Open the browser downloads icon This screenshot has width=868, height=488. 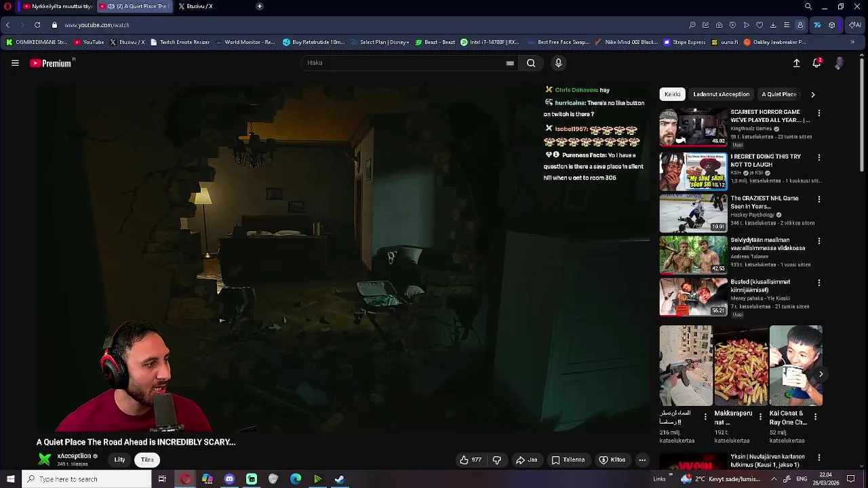(x=773, y=25)
